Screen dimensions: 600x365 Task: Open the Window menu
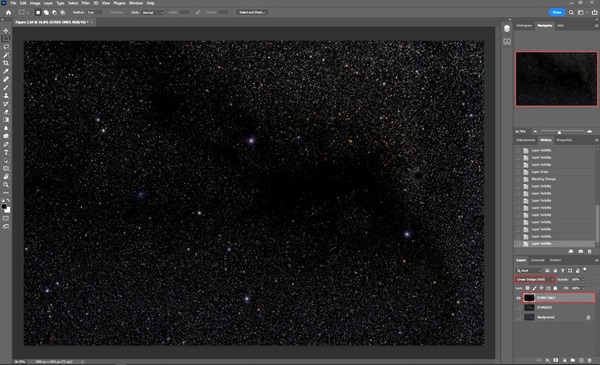pos(136,3)
